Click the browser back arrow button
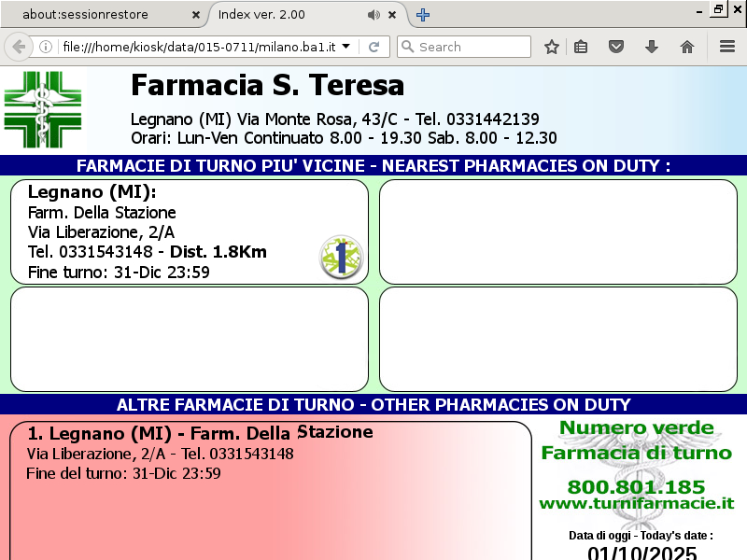The width and height of the screenshot is (747, 560). pos(19,47)
